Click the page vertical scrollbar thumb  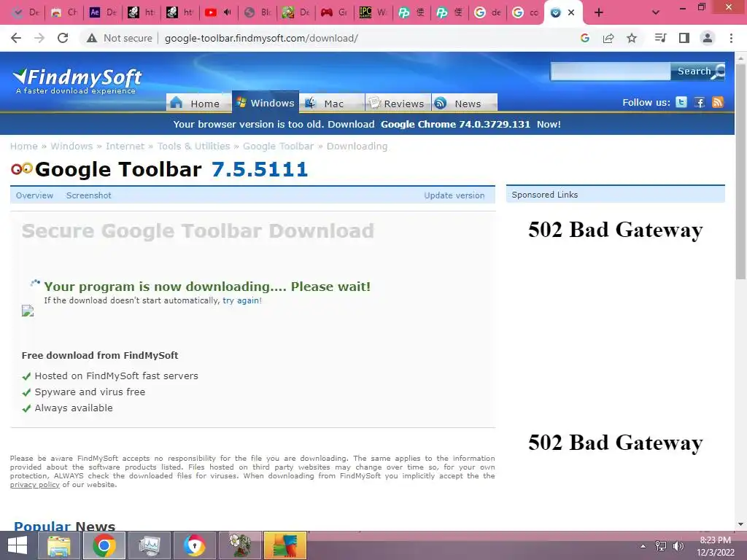tap(740, 171)
